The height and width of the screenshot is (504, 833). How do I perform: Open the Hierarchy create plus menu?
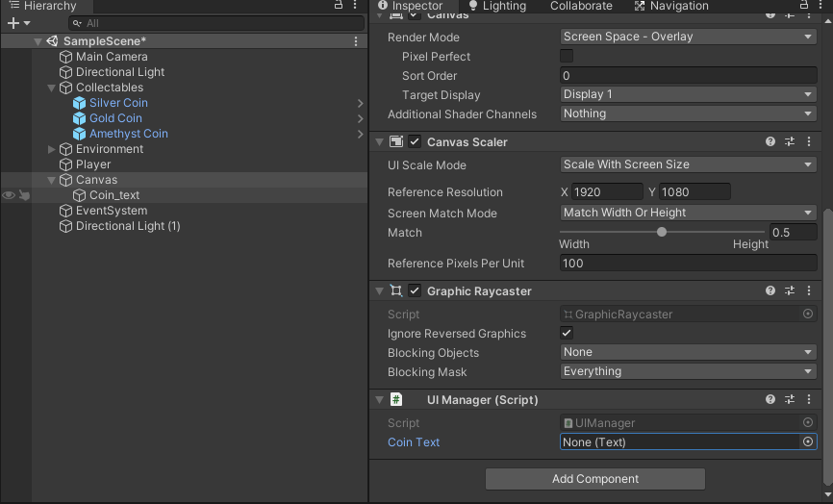point(18,23)
